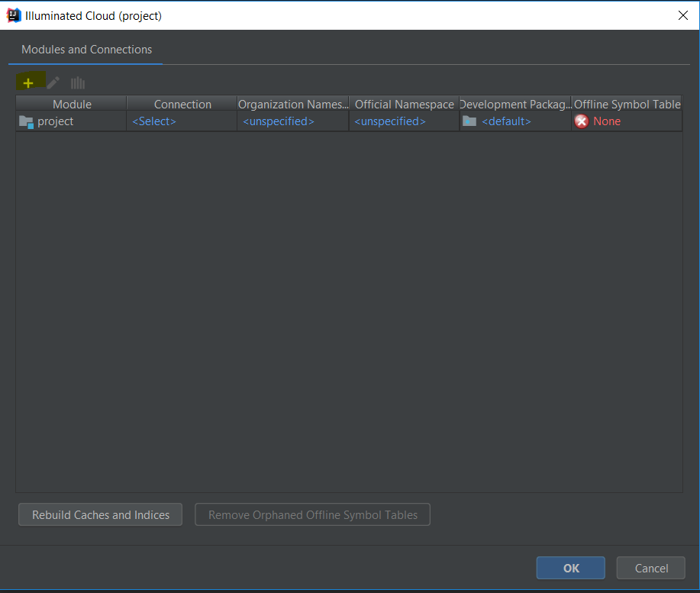Dismiss the dialog with Cancel

click(x=652, y=568)
